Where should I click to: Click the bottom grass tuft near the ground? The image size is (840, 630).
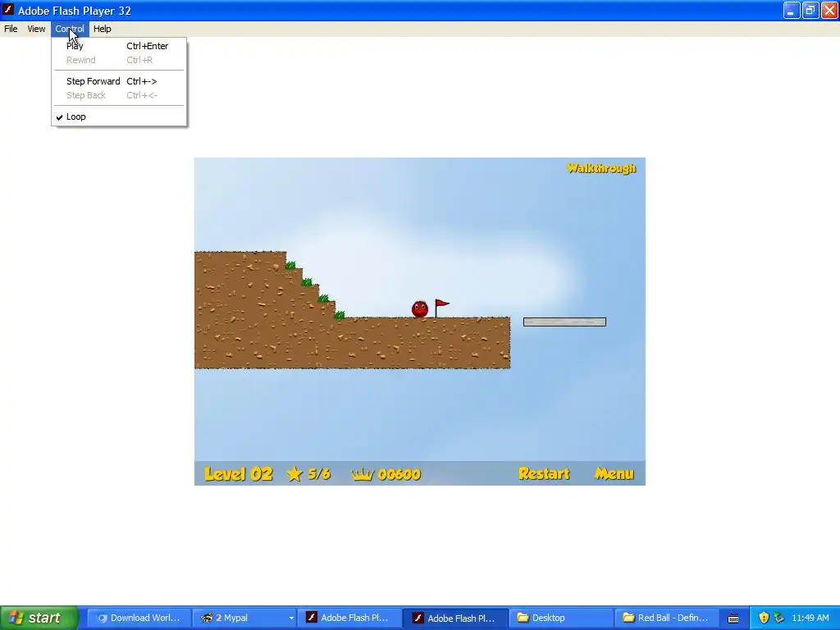tap(340, 315)
